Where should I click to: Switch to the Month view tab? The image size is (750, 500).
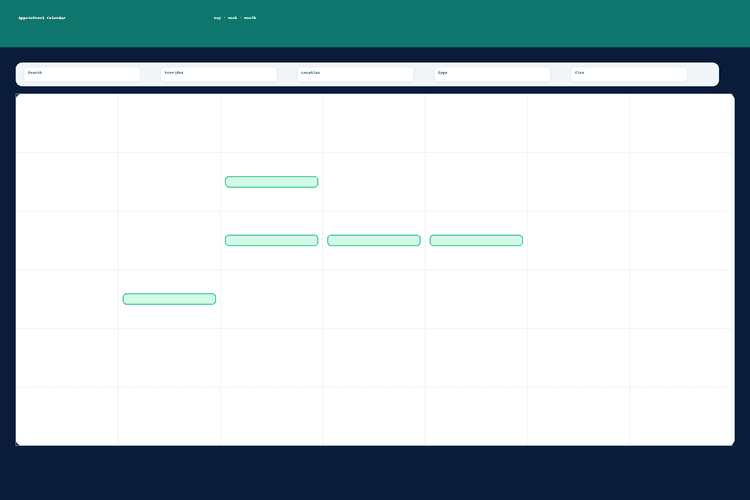(249, 17)
